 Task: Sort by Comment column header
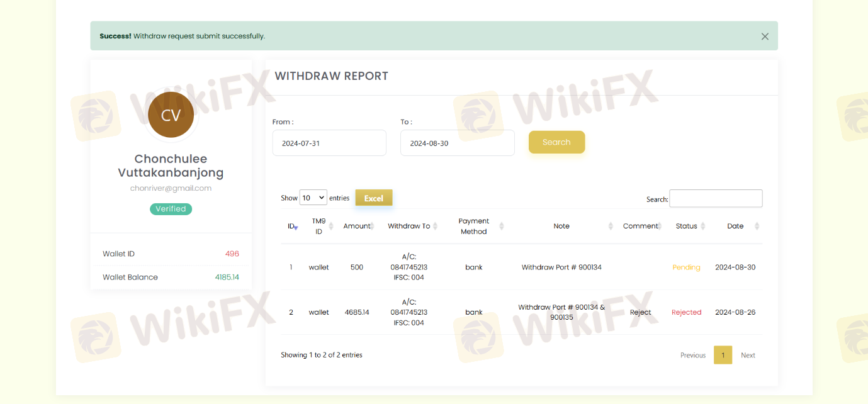point(640,227)
